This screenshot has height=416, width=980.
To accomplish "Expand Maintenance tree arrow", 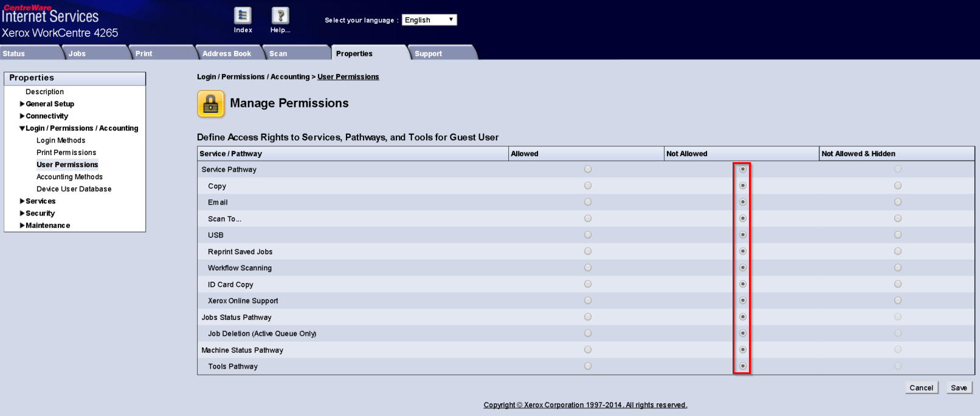I will click(22, 225).
